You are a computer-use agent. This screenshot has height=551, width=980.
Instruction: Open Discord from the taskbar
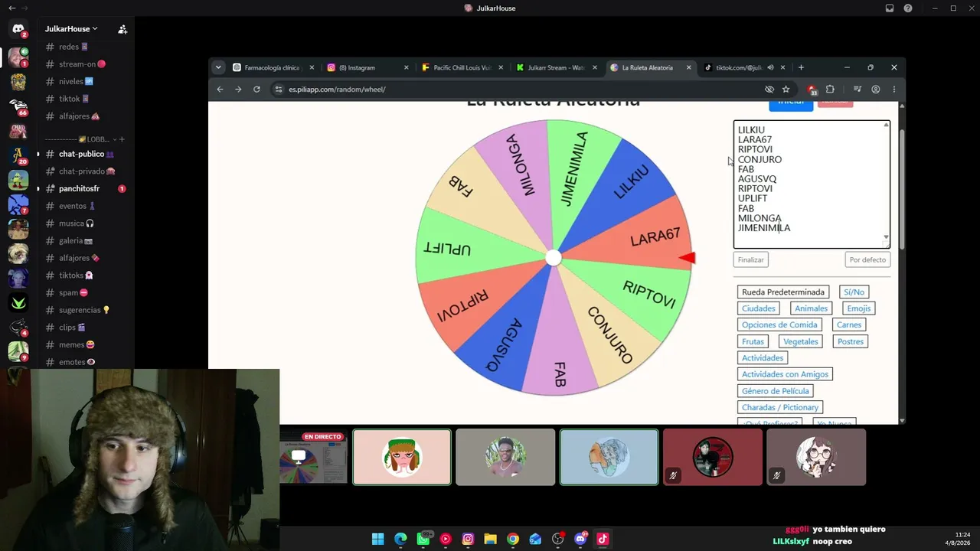[x=580, y=539]
